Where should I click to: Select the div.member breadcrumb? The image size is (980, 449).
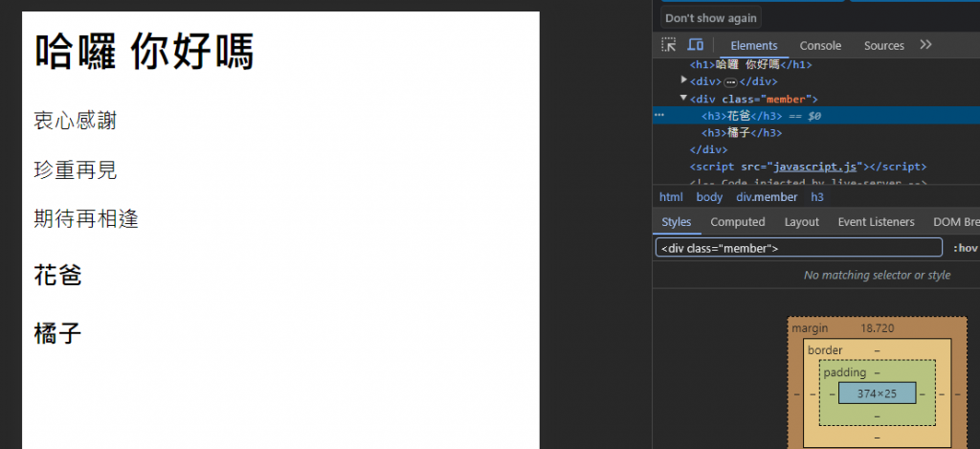[767, 197]
